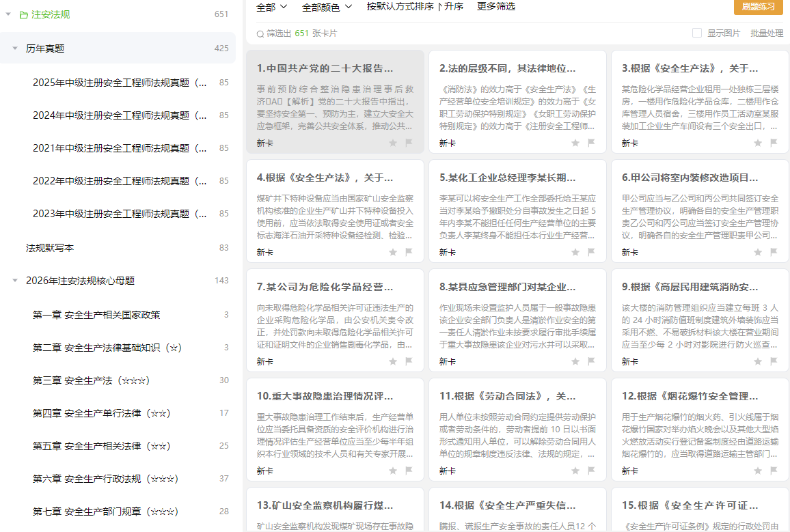The height and width of the screenshot is (532, 790).
Task: Open 2022年中级注册安全工程师法规真题 deck
Action: point(120,181)
